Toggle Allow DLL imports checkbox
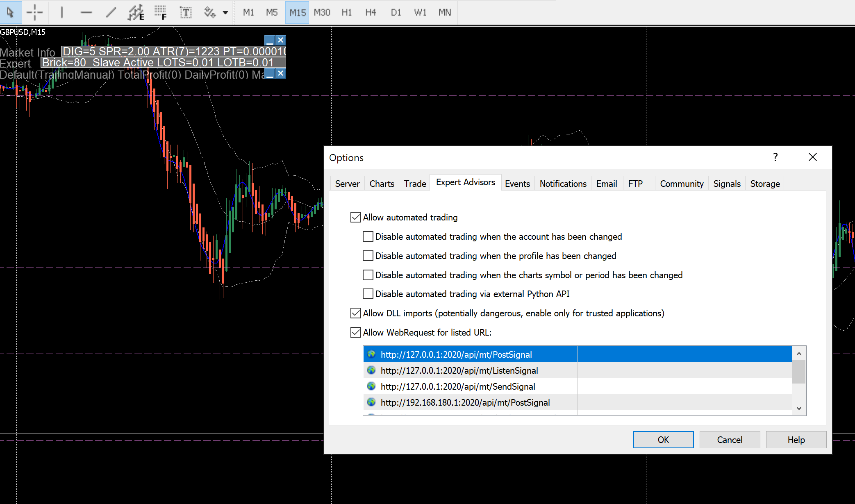The image size is (855, 504). tap(356, 313)
